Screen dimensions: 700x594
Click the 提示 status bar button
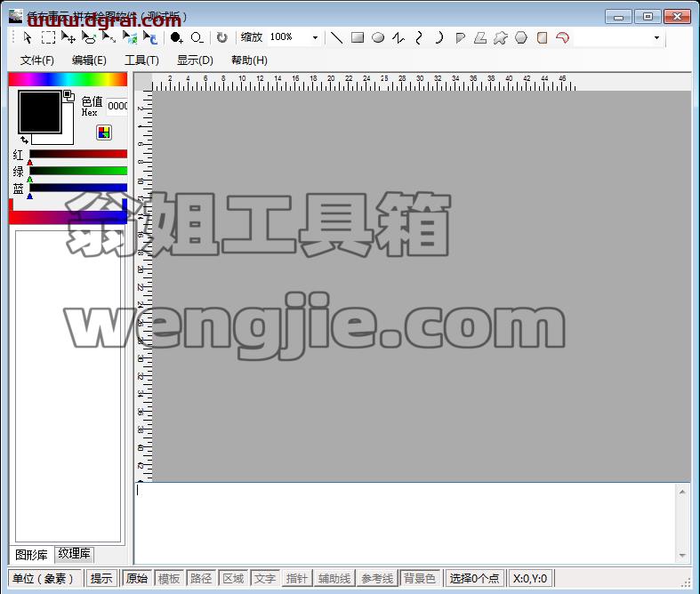pyautogui.click(x=101, y=578)
